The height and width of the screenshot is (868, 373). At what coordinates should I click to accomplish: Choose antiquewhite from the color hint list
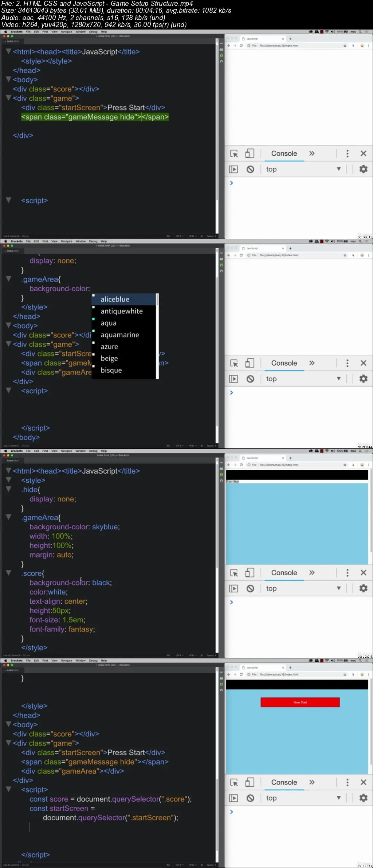(124, 311)
